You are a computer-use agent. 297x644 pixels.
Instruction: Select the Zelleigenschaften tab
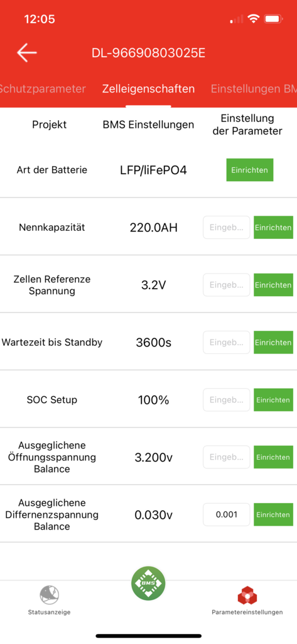point(148,89)
